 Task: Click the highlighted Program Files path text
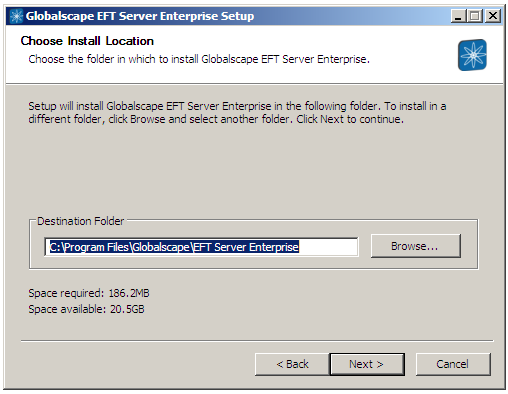point(174,247)
